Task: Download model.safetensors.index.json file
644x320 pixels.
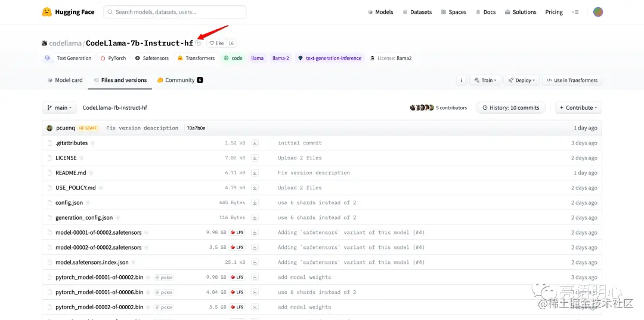Action: pyautogui.click(x=255, y=262)
